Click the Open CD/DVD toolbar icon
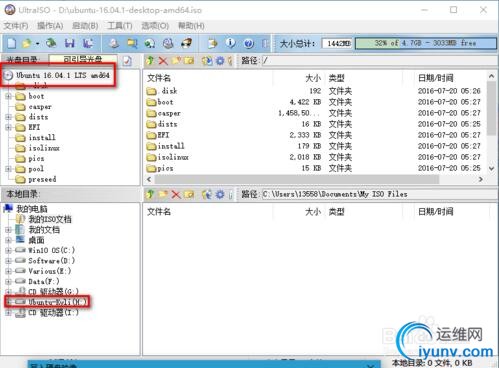Screen dimensions: 499x368 [51, 43]
